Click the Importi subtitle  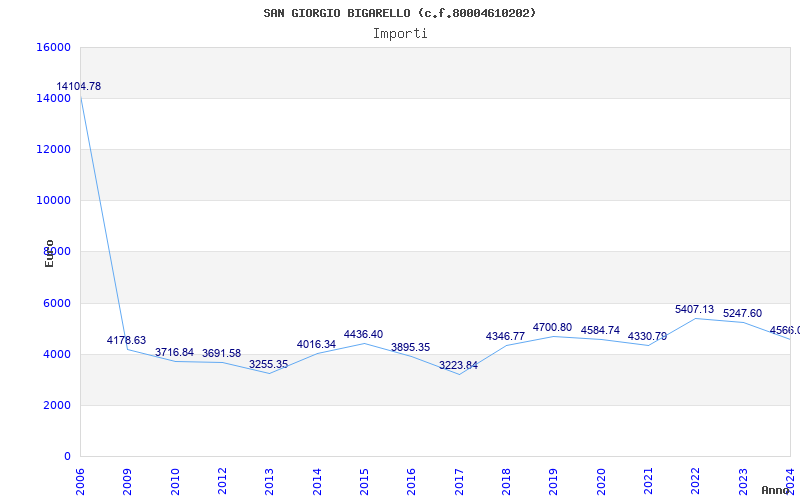[x=400, y=34]
